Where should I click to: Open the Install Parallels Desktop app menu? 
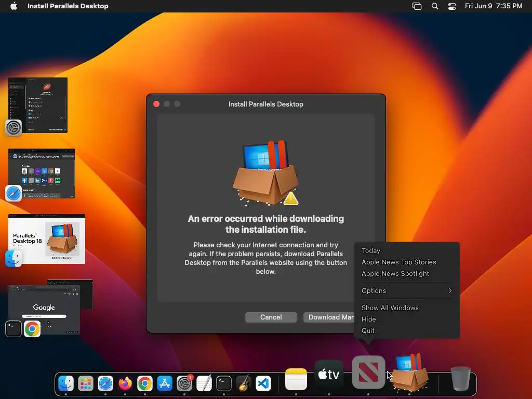coord(68,6)
